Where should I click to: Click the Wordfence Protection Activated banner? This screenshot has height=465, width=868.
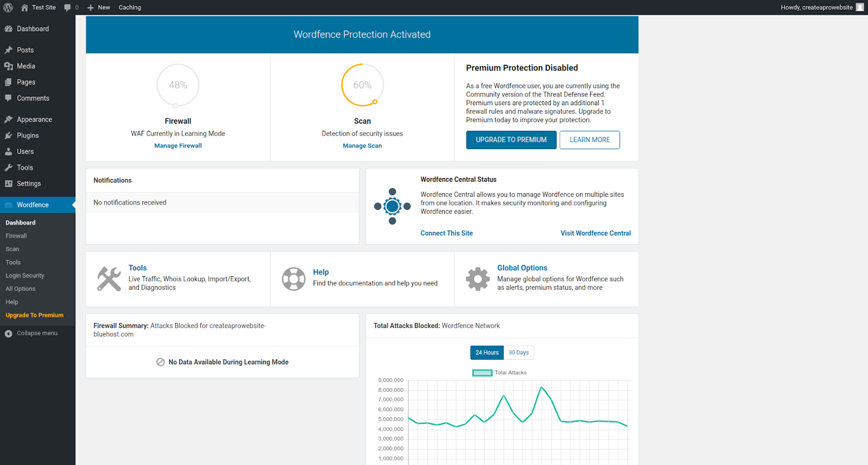click(362, 35)
